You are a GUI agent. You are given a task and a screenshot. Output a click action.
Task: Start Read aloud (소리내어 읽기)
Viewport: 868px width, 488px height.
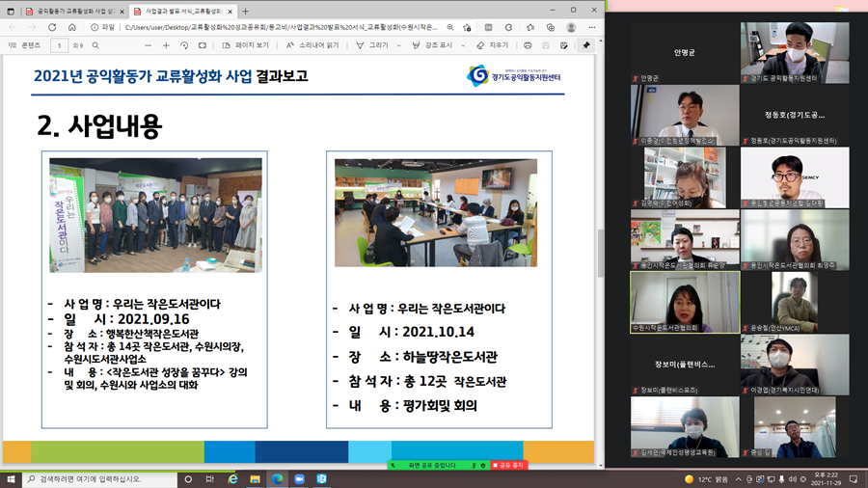(x=312, y=45)
